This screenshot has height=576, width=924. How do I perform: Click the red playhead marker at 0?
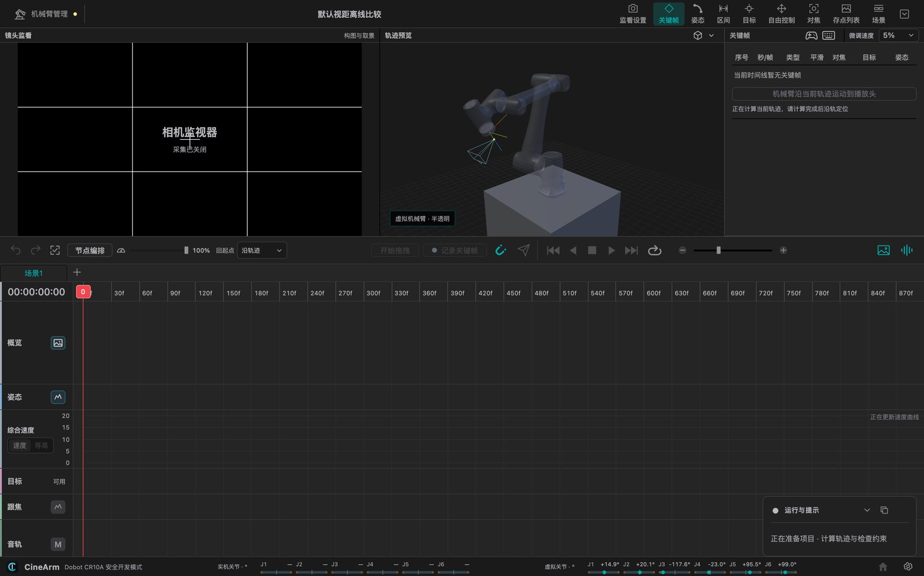[x=83, y=292]
